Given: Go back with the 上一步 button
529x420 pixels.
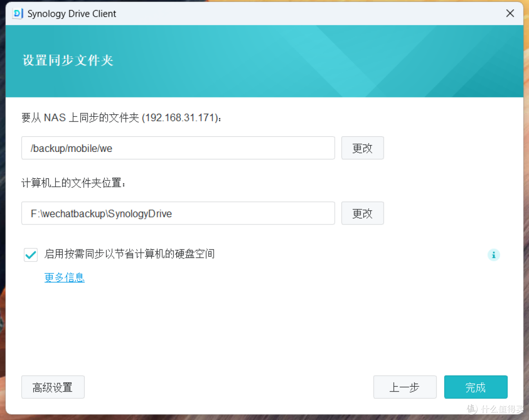Looking at the screenshot, I should [x=405, y=387].
